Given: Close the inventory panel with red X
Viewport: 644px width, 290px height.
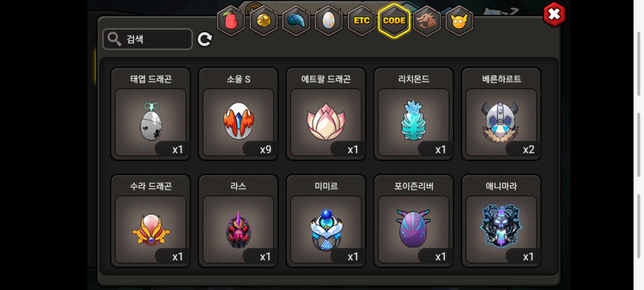Looking at the screenshot, I should click(x=554, y=15).
